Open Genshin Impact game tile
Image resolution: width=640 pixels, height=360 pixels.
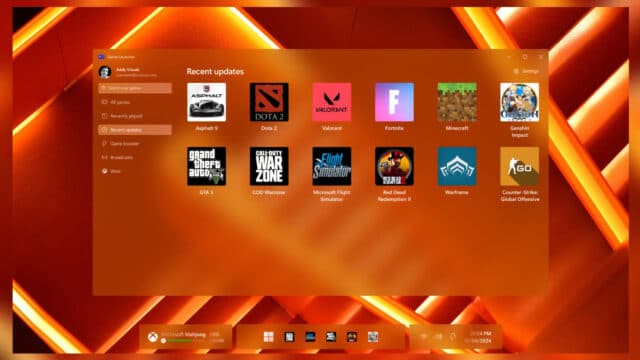point(520,102)
